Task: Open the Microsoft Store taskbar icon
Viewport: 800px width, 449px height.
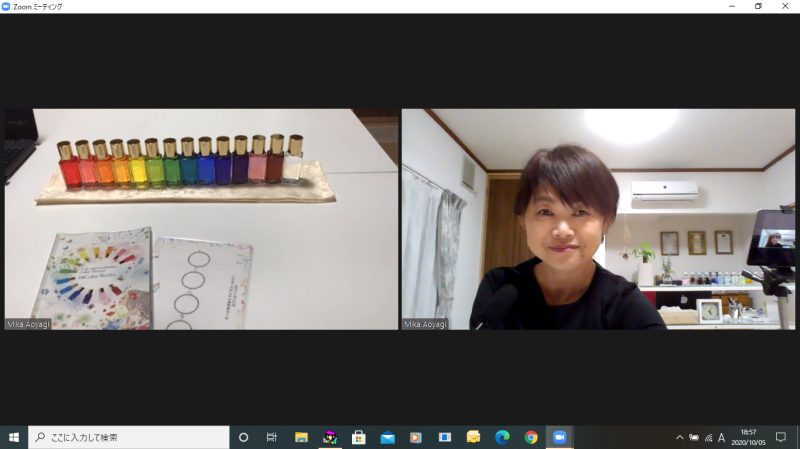Action: click(x=358, y=437)
